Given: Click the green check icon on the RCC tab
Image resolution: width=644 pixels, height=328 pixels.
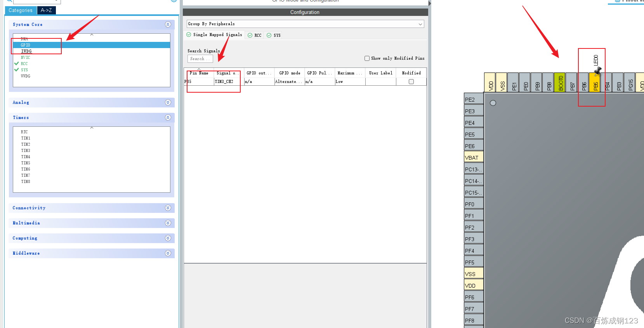Looking at the screenshot, I should click(x=250, y=35).
